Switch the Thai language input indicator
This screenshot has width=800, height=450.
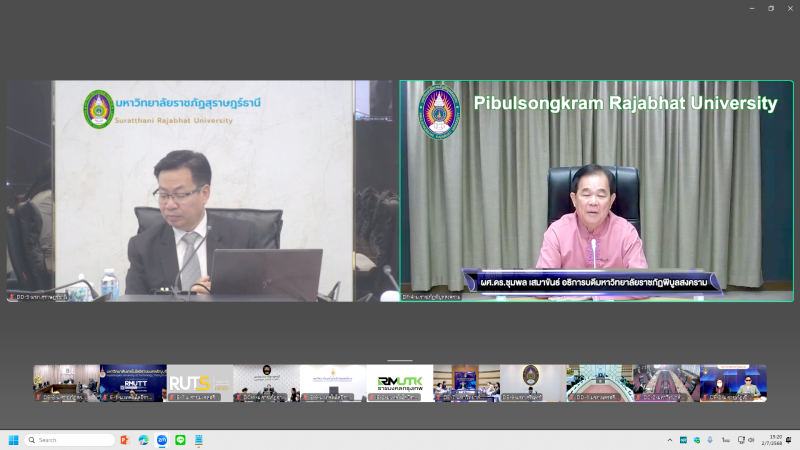click(x=725, y=440)
